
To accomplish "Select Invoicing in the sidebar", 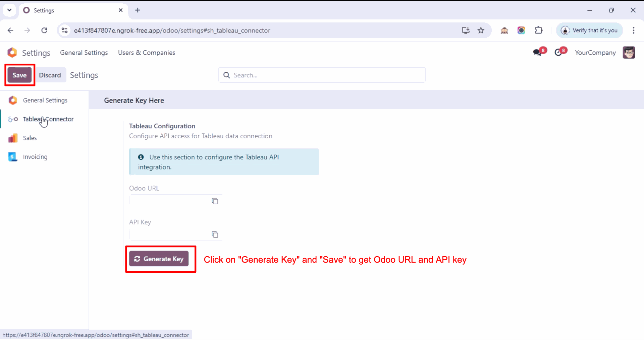I will pos(45,157).
